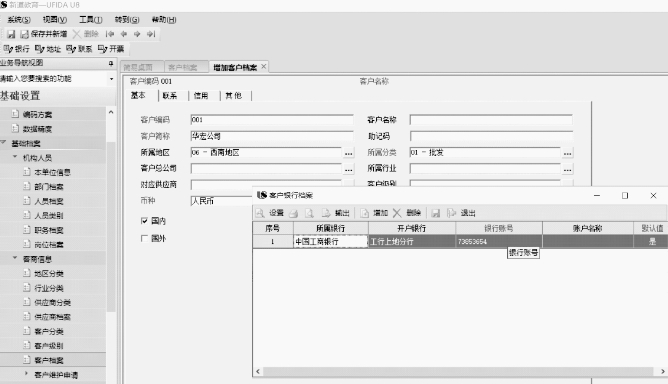Toggle the 国内 checkbox
668x384 pixels.
tap(144, 221)
